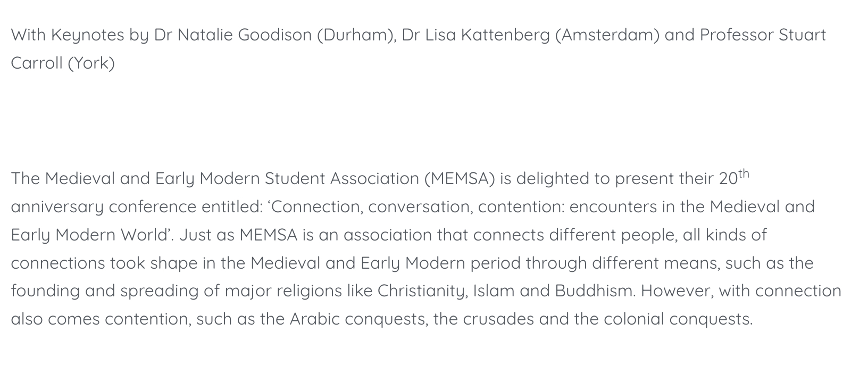Click the surname Carroll
Screen dimensions: 868x365
coord(37,63)
